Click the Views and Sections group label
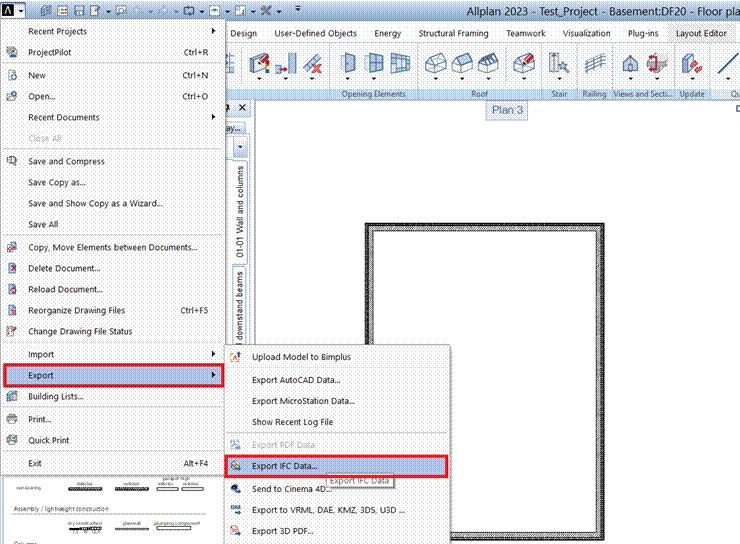 point(643,94)
